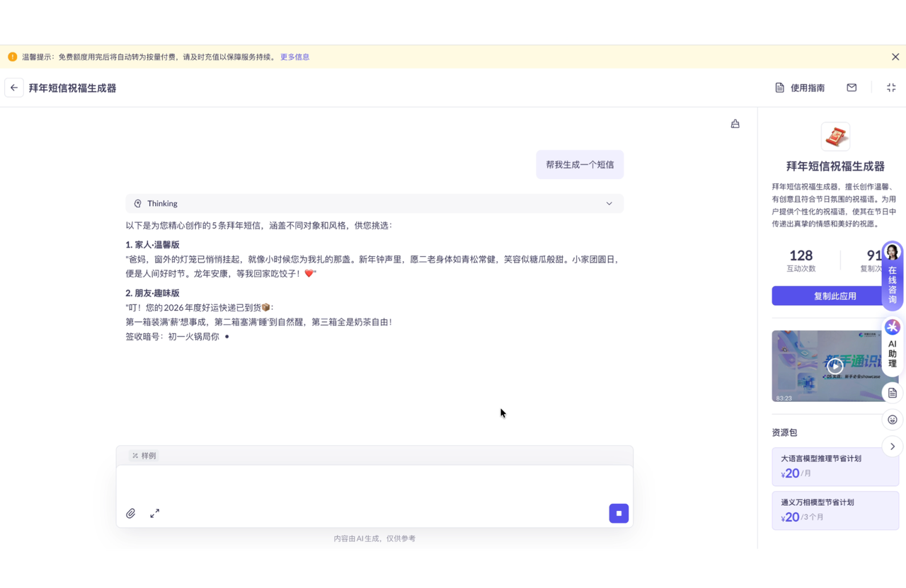Select the 大语言模型推理节省计划 resource pack

click(x=835, y=466)
